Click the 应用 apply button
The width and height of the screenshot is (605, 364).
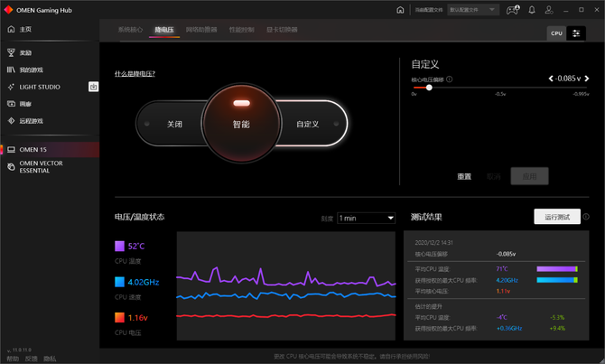click(x=529, y=176)
